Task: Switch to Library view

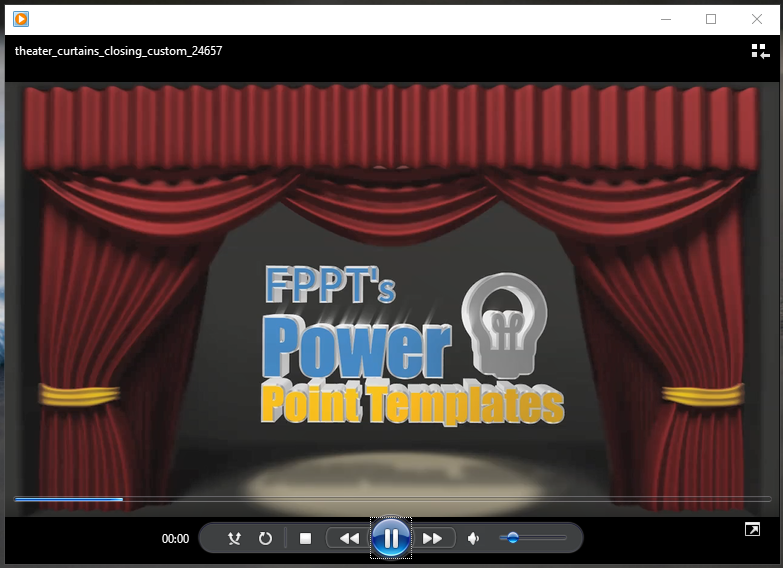Action: pyautogui.click(x=760, y=51)
